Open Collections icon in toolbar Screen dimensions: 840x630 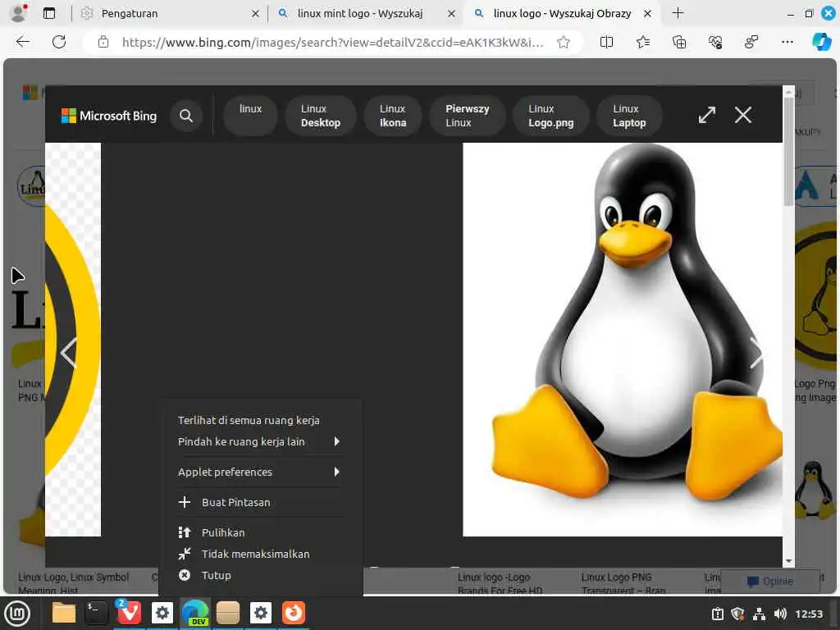(679, 42)
